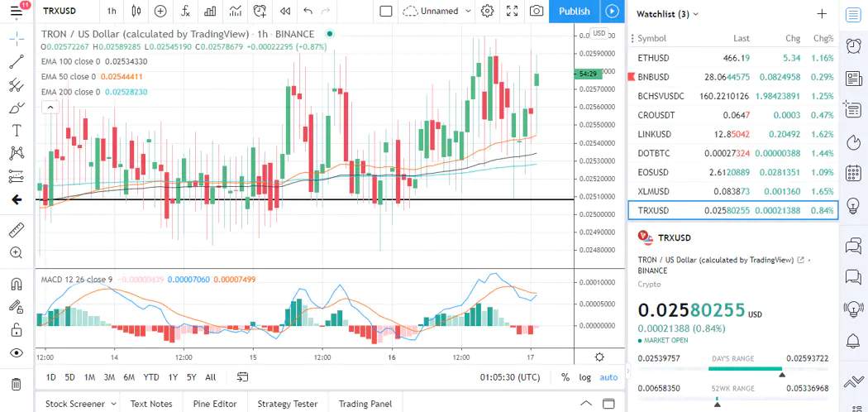This screenshot has height=412, width=868.
Task: Switch to the Text Notes tab
Action: (x=151, y=404)
